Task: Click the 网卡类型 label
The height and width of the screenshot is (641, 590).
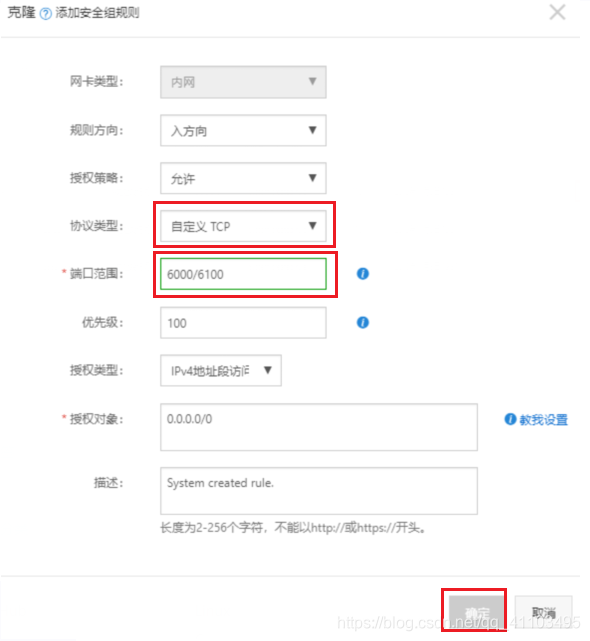Action: [96, 81]
